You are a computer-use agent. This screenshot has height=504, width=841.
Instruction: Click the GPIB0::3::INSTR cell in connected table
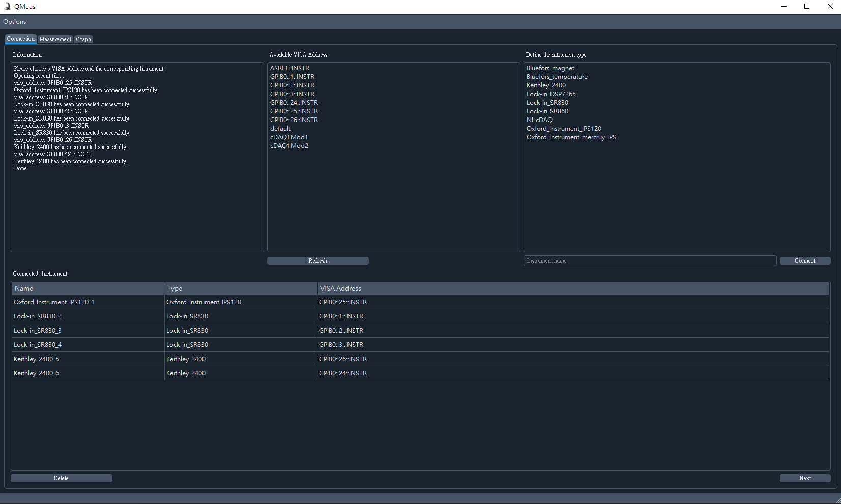pos(573,345)
